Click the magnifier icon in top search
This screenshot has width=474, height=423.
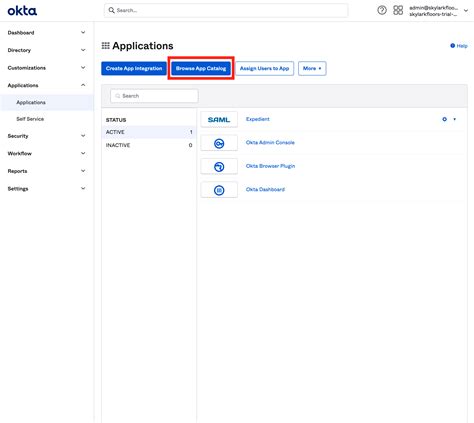pos(112,10)
